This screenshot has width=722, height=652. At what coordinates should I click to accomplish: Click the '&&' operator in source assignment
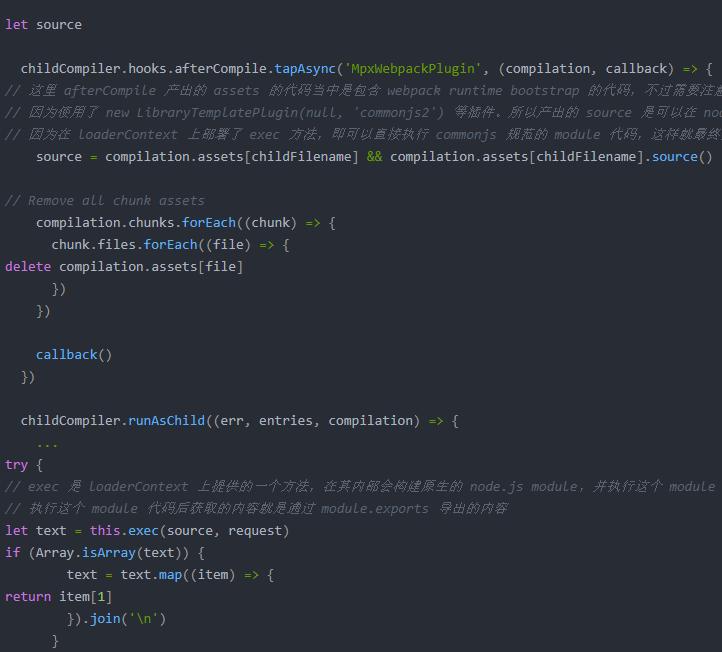[x=374, y=157]
